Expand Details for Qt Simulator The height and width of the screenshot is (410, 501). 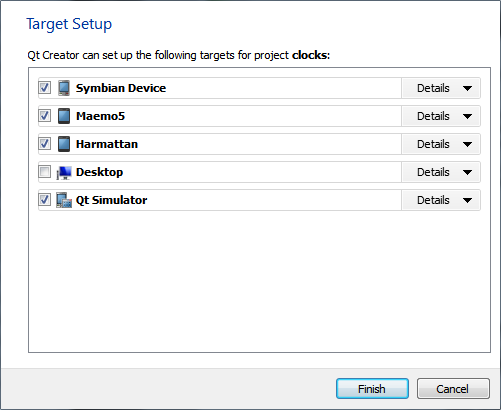[x=441, y=200]
